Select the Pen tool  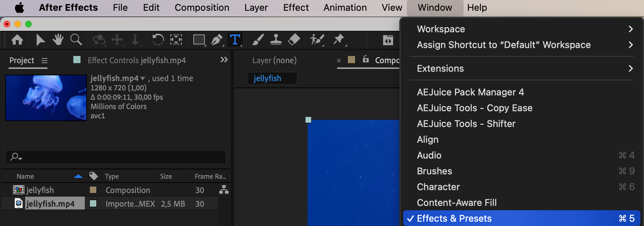[217, 39]
